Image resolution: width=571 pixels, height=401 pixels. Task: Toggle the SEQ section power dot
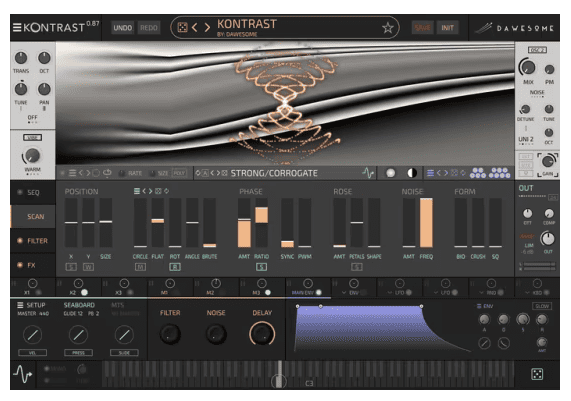(x=20, y=192)
